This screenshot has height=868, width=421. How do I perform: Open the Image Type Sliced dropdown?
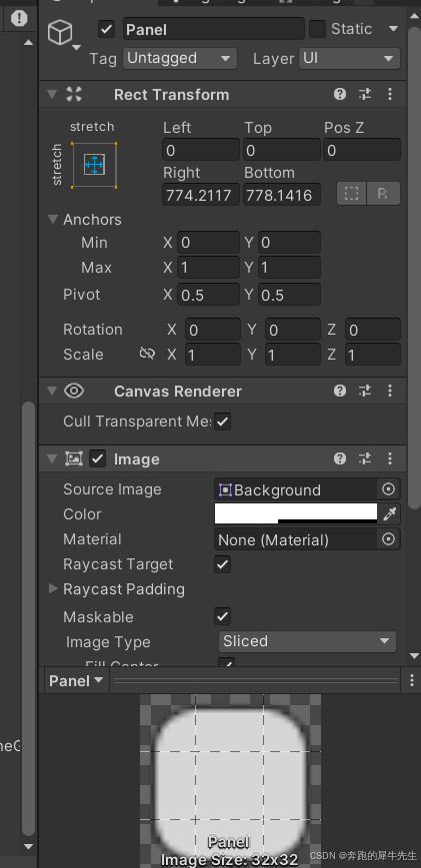point(307,641)
